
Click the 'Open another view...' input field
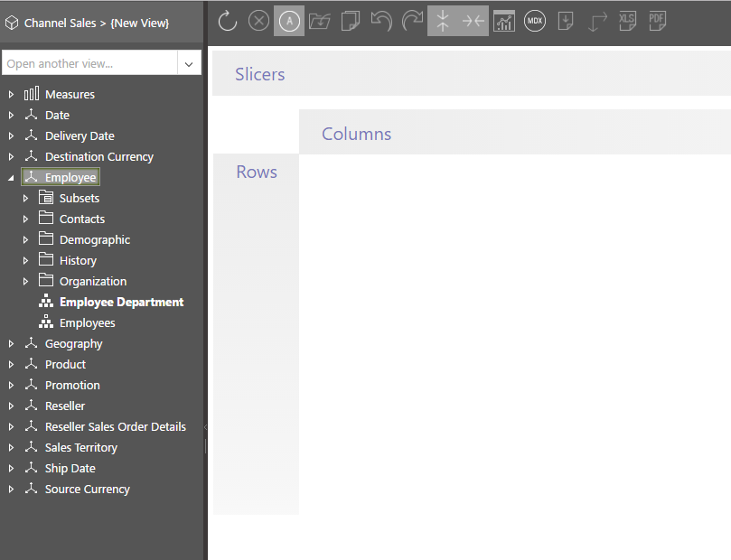pyautogui.click(x=89, y=63)
